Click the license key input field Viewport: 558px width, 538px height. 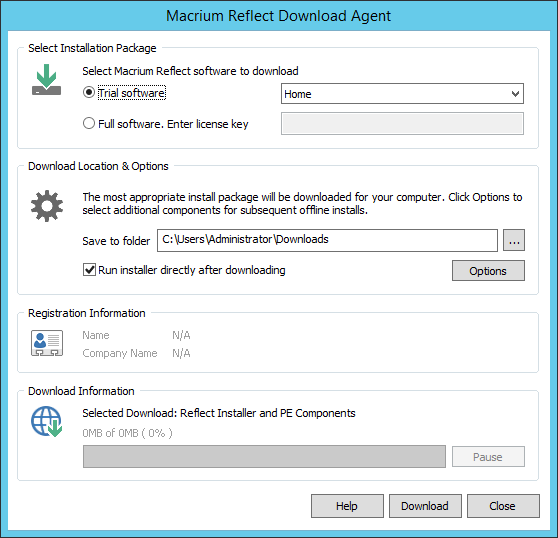(x=402, y=123)
